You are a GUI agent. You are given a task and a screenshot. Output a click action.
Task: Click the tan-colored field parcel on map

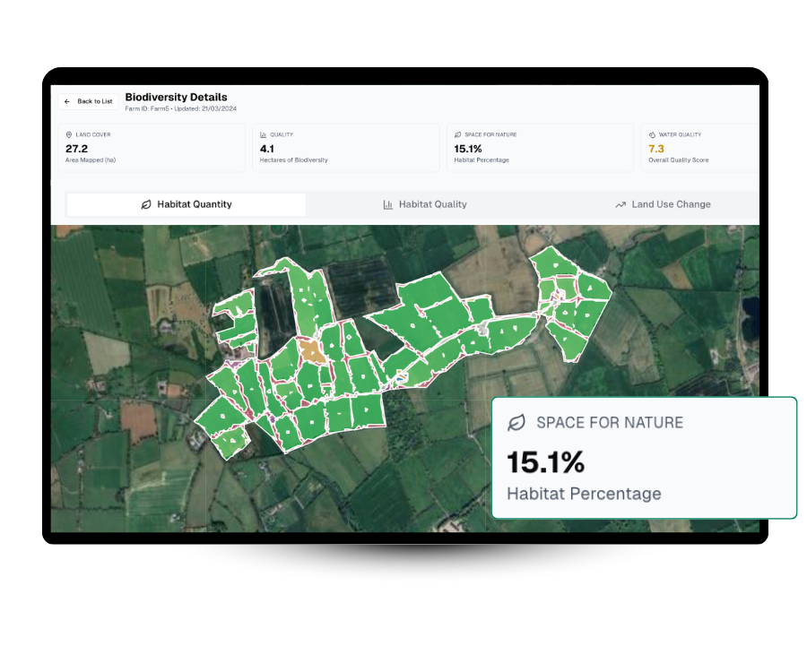tap(310, 350)
